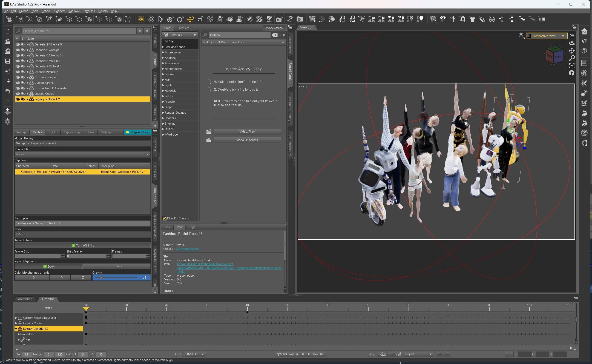This screenshot has height=364, width=592.
Task: Switch to the Products tab
Action: click(183, 28)
